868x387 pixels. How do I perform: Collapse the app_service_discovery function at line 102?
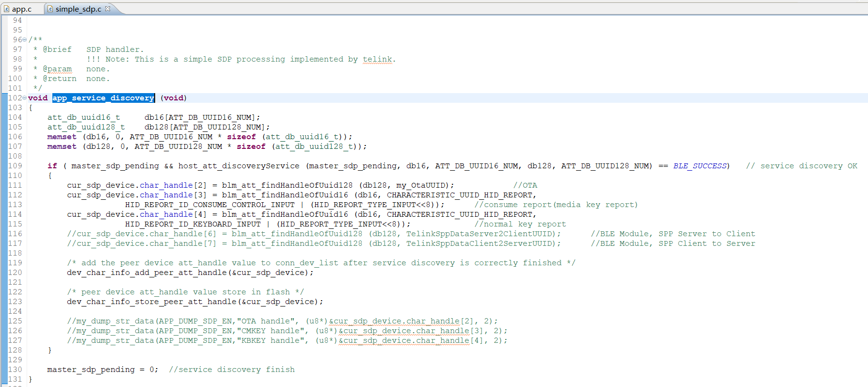(25, 98)
